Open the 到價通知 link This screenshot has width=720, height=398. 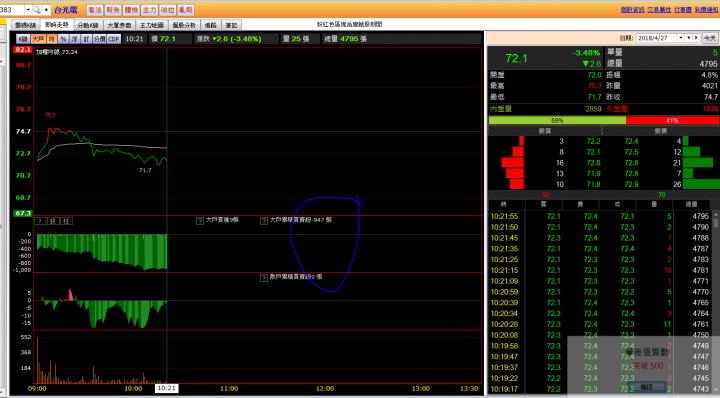[706, 10]
